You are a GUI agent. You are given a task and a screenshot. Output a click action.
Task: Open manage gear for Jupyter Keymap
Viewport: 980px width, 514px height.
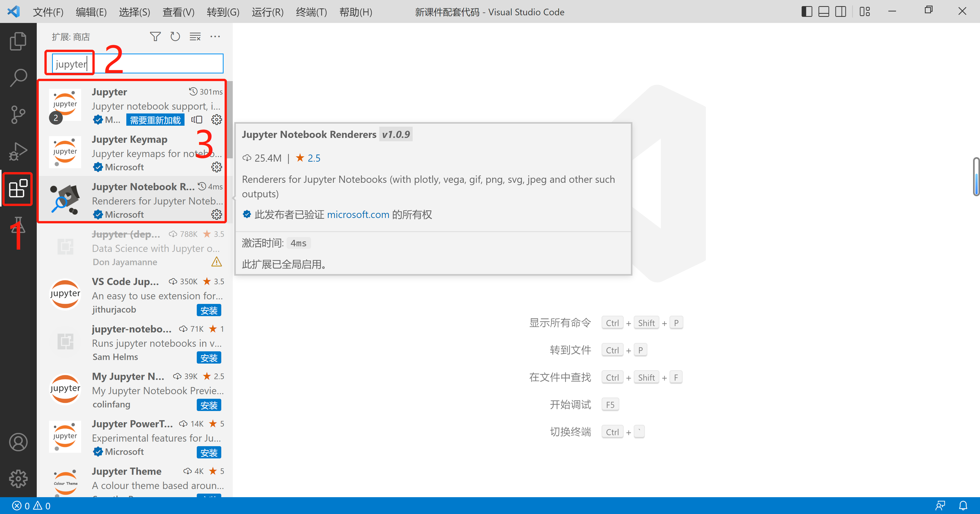[216, 167]
